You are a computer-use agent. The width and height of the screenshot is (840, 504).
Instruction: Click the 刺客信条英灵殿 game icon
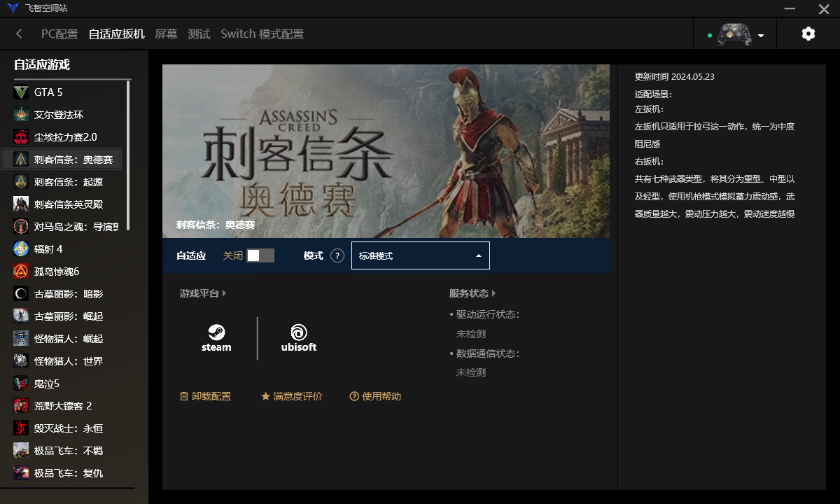pos(21,204)
